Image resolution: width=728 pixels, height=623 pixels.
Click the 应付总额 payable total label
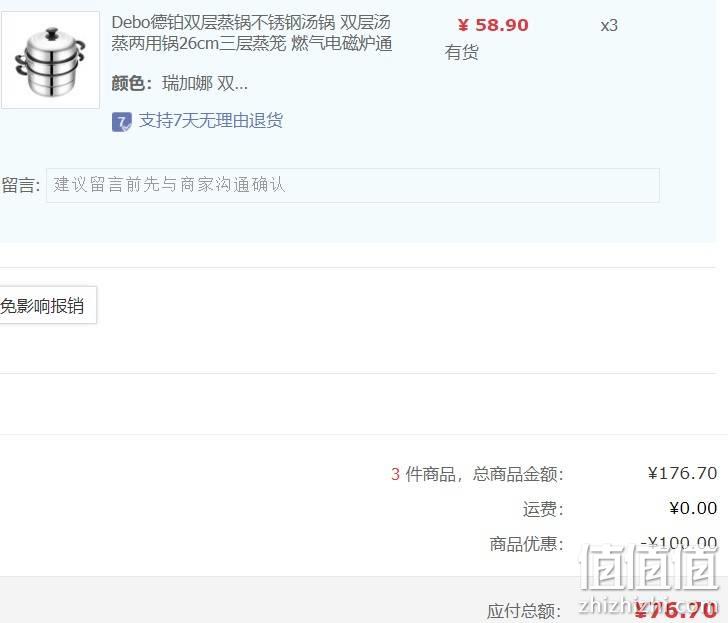coord(524,611)
